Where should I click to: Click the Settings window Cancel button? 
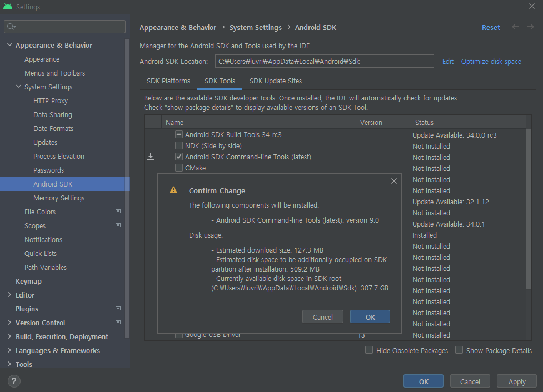(x=470, y=381)
